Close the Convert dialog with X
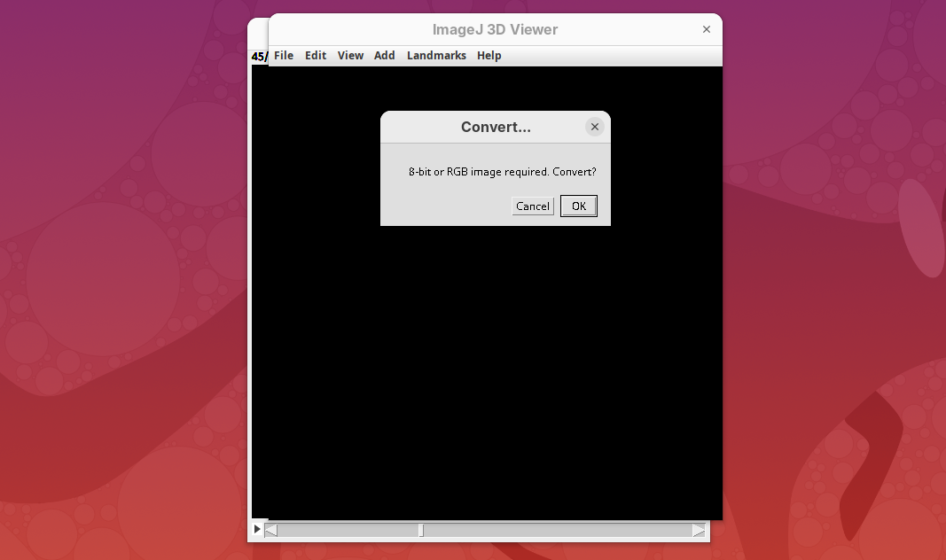This screenshot has width=946, height=560. click(595, 127)
